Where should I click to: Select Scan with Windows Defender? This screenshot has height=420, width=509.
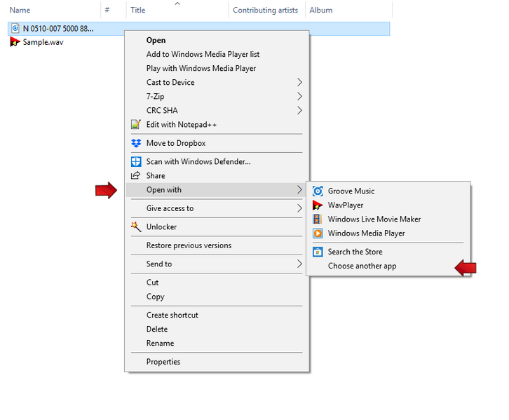[217, 162]
